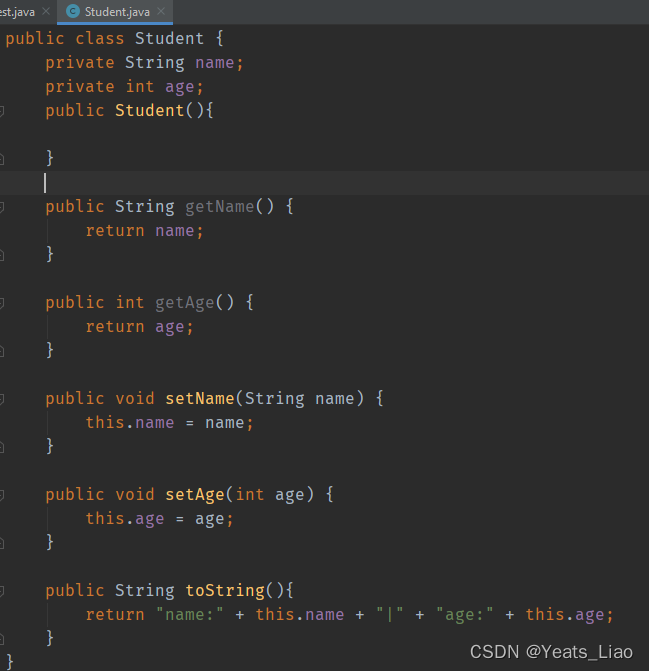
Task: Click the 'int age' parameter of setAge
Action: tap(270, 495)
